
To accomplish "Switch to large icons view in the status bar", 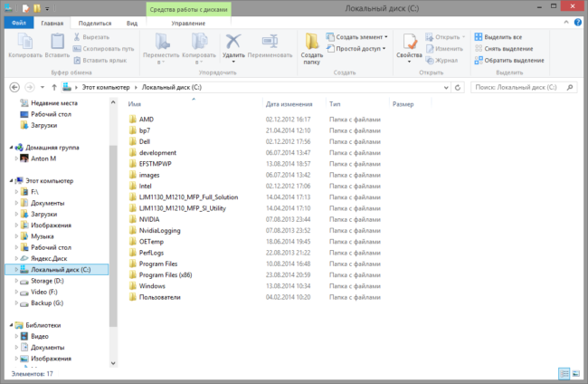I will (576, 373).
